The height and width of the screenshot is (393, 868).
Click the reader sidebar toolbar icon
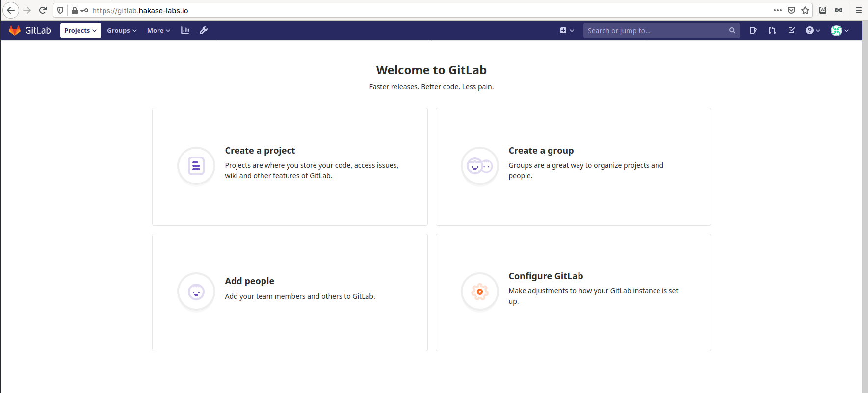click(x=823, y=10)
